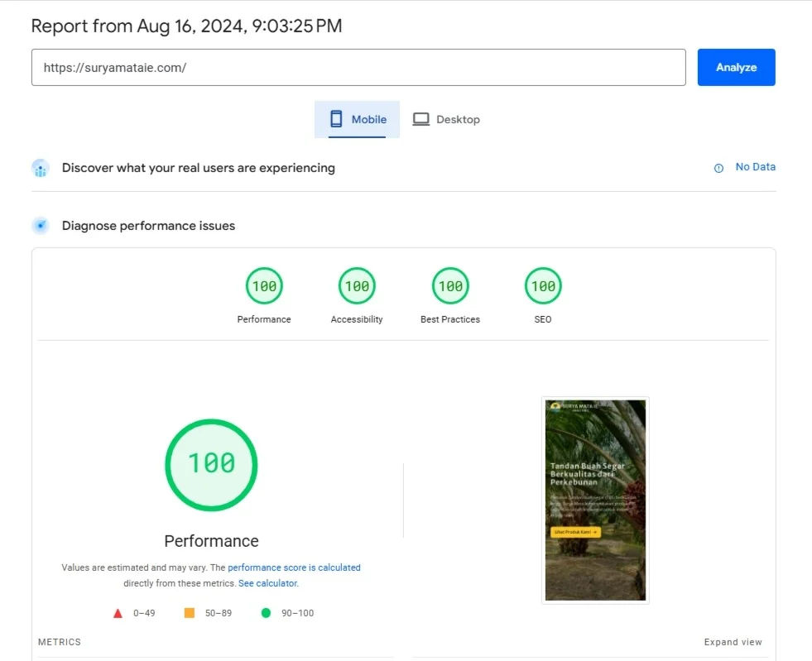Click the Accessibility score badge
The image size is (812, 661).
click(356, 285)
